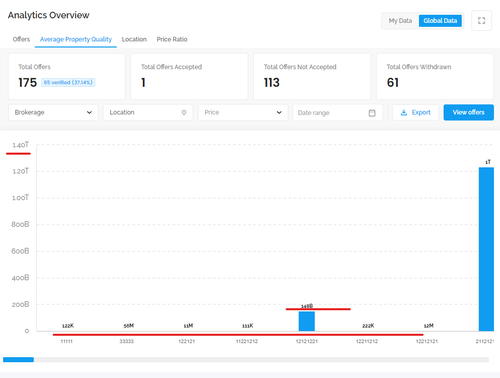500x378 pixels.
Task: Click the fullscreen expand icon
Action: point(481,21)
